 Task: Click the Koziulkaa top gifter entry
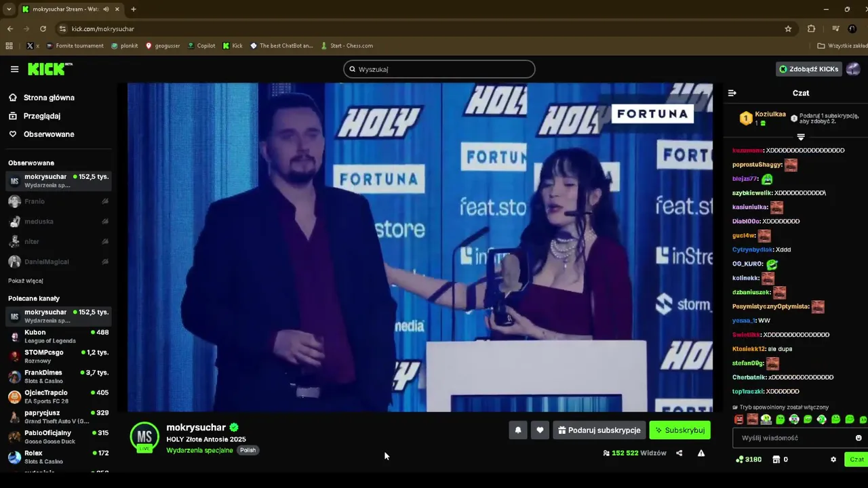(763, 118)
